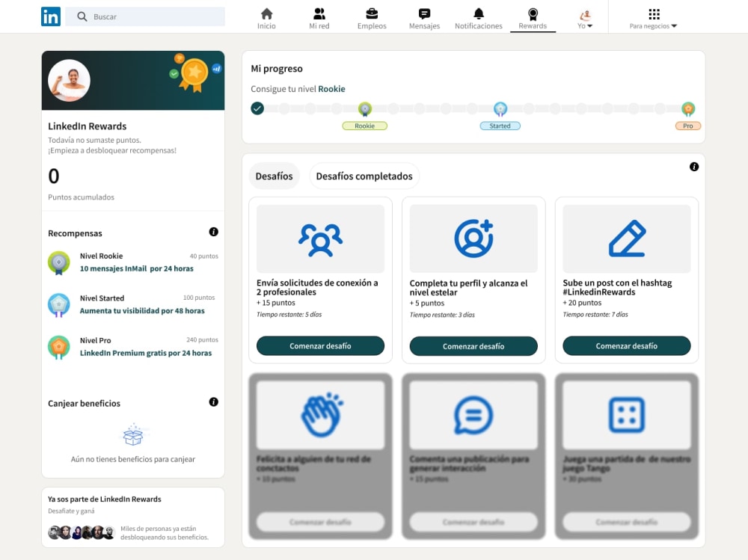Switch to the Desafíos tab
The image size is (748, 560).
275,176
